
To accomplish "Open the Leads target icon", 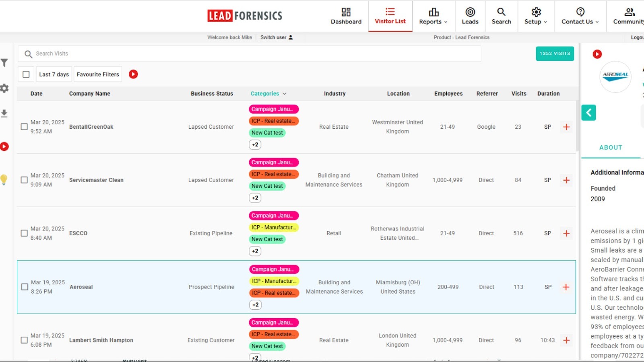I will pos(470,12).
